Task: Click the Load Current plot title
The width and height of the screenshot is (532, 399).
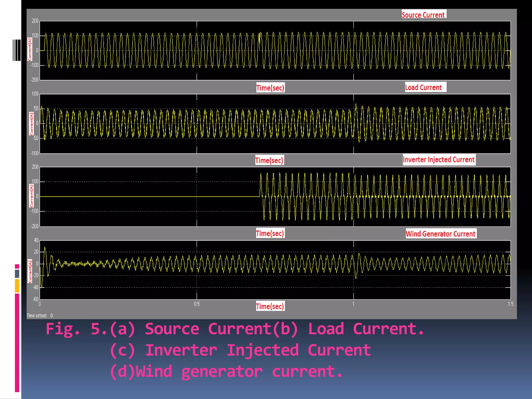Action: coord(425,87)
